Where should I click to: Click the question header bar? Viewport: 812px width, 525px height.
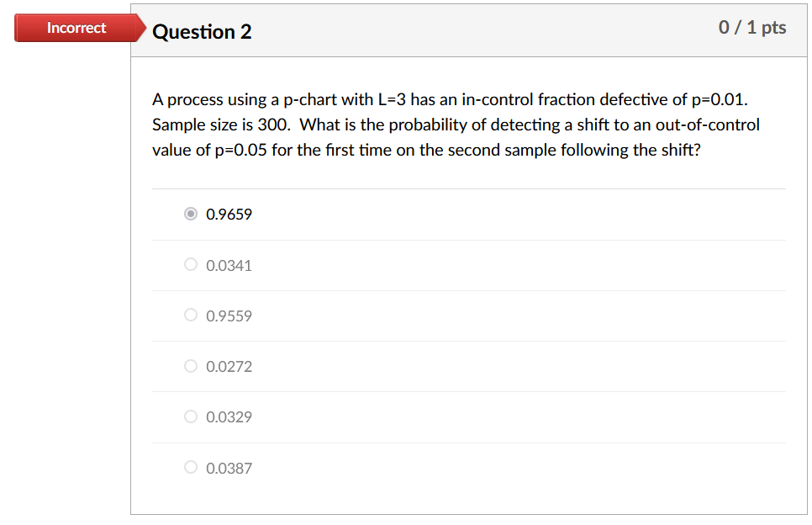pos(471,29)
